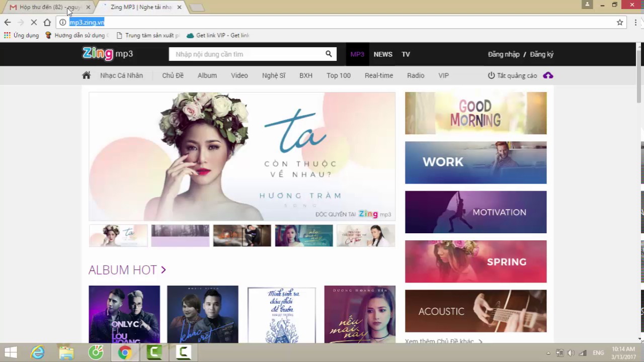Click the purple cloud upload icon
The height and width of the screenshot is (362, 644).
click(x=548, y=75)
